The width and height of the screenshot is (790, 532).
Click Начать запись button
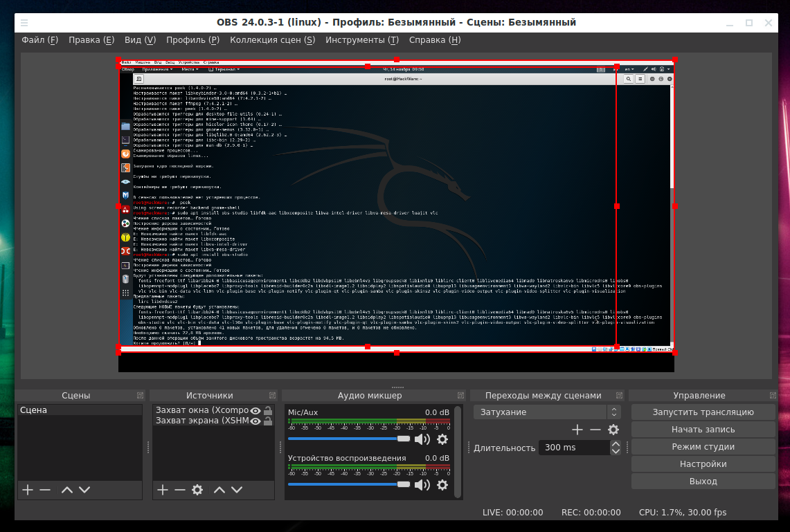click(x=703, y=429)
